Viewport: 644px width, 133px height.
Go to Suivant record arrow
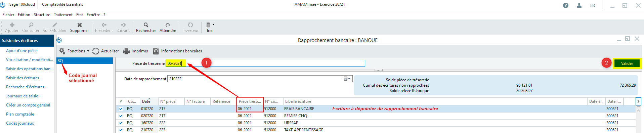(x=123, y=25)
